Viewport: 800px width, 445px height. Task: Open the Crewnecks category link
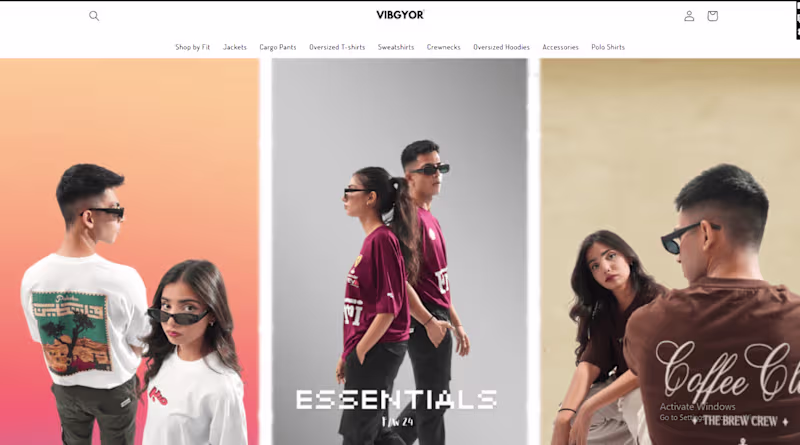[443, 47]
